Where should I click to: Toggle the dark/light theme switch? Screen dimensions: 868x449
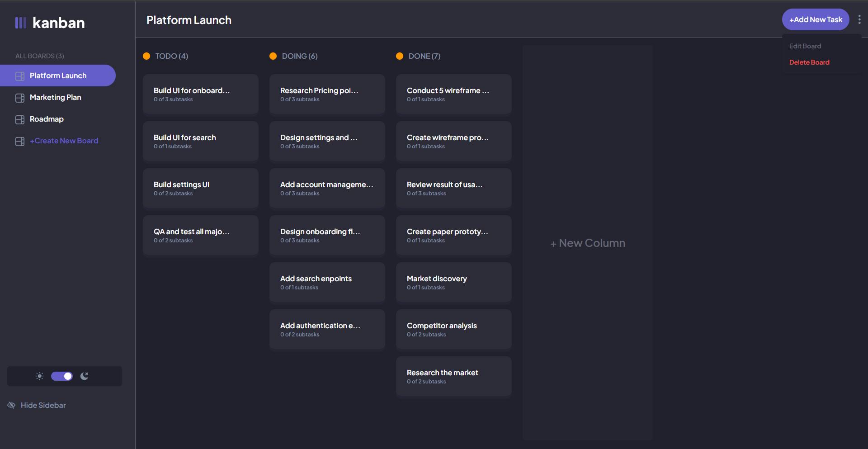(62, 376)
